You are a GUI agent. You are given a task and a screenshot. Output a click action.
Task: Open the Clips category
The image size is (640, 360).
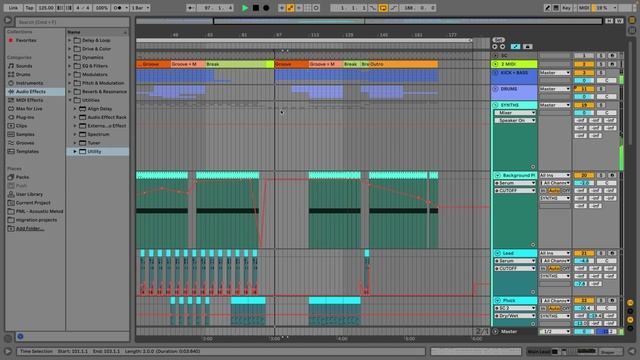[x=21, y=126]
